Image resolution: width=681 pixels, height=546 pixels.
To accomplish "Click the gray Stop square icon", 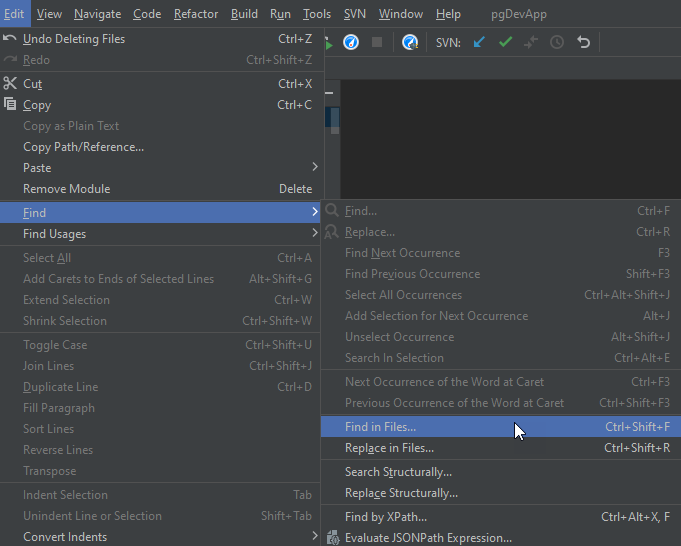I will (377, 42).
